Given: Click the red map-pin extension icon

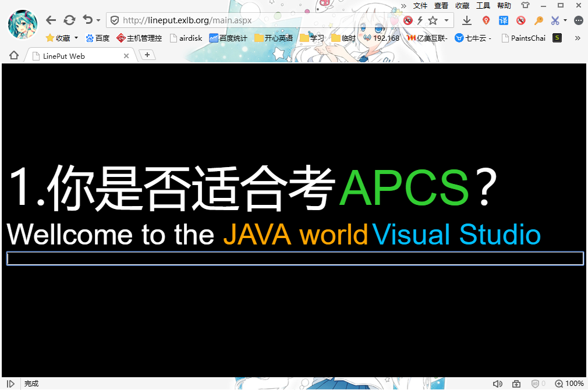Looking at the screenshot, I should click(486, 20).
